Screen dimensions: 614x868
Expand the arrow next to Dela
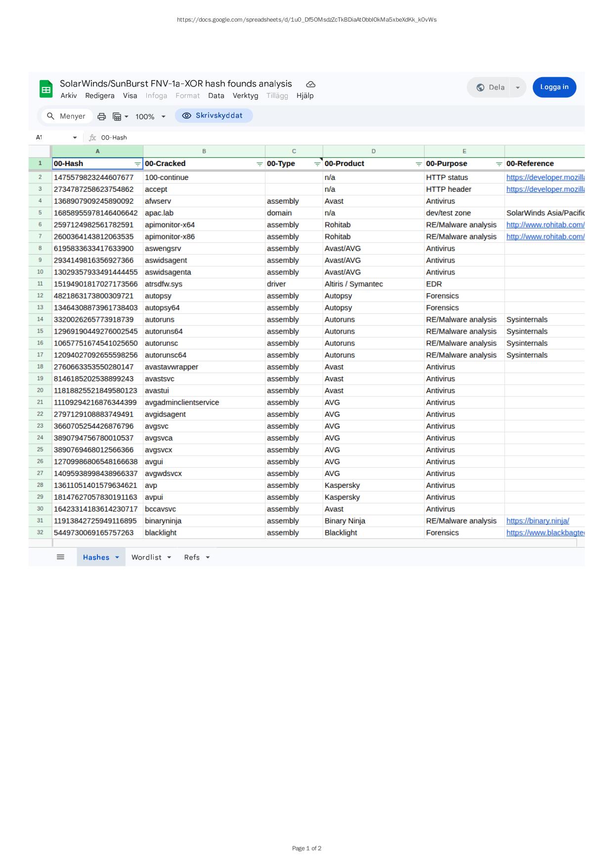click(518, 87)
